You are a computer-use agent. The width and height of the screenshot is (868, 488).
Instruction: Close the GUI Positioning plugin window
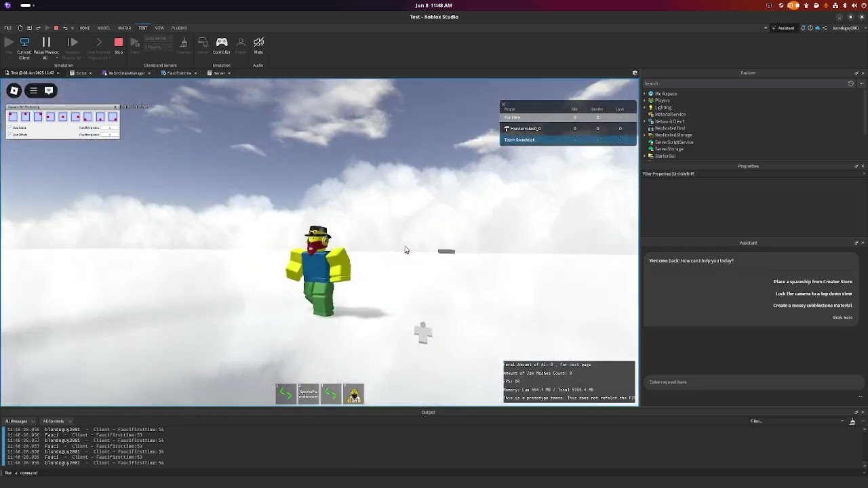[116, 107]
